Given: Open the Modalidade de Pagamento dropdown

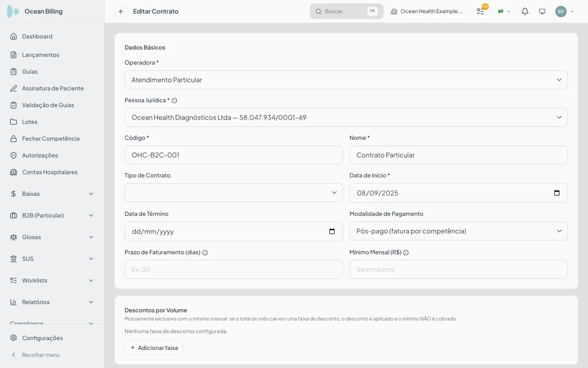Looking at the screenshot, I should [x=458, y=231].
